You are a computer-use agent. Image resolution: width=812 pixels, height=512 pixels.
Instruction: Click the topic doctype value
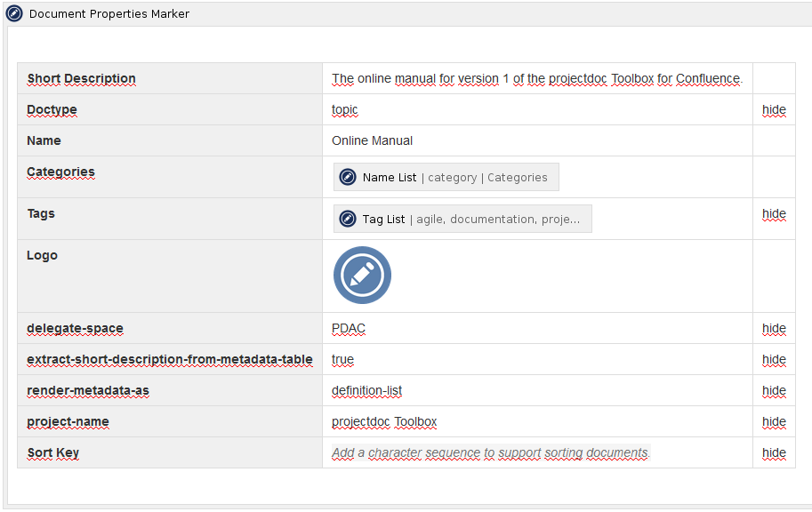(x=344, y=110)
